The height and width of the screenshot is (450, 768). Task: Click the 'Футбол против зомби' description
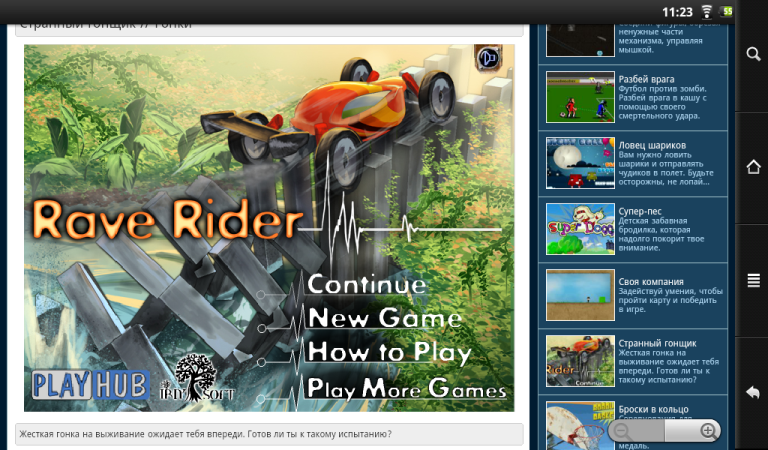(662, 102)
